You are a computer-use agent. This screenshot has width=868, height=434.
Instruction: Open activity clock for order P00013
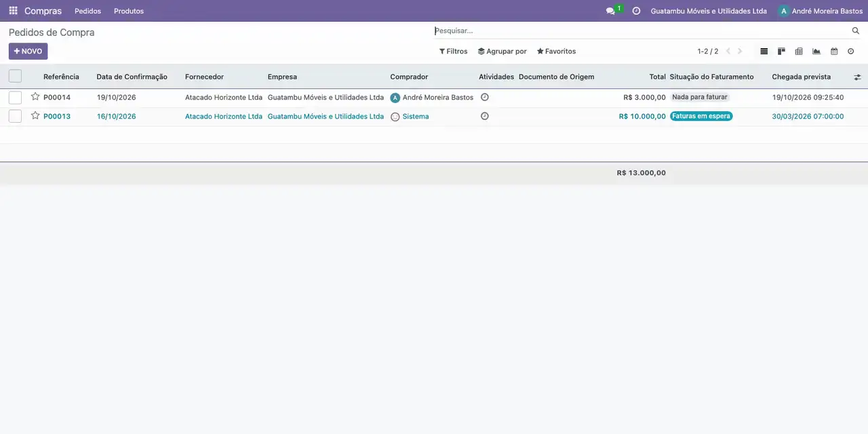pos(484,116)
